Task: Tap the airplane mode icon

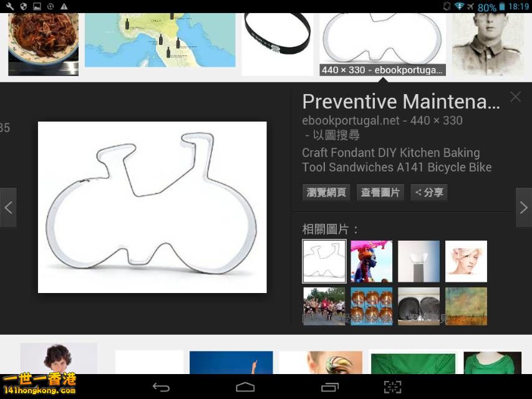Action: click(x=470, y=6)
